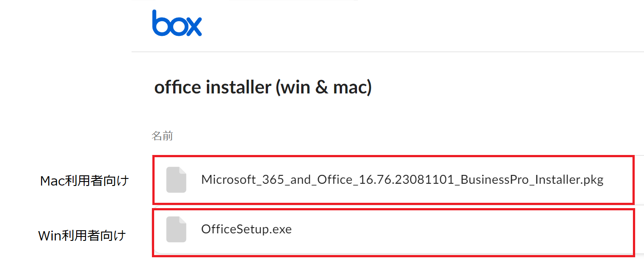Image resolution: width=644 pixels, height=267 pixels.
Task: Select the Mac installer row's empty right area
Action: (618, 180)
